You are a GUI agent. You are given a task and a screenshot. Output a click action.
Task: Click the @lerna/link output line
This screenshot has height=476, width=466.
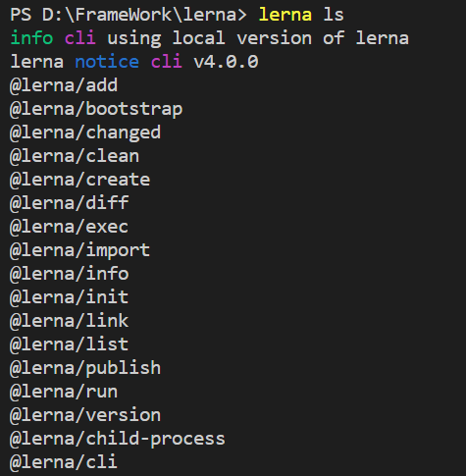tap(70, 321)
